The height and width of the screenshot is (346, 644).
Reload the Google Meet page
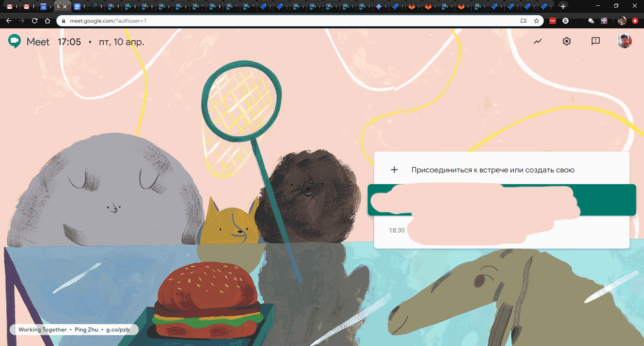tap(35, 21)
